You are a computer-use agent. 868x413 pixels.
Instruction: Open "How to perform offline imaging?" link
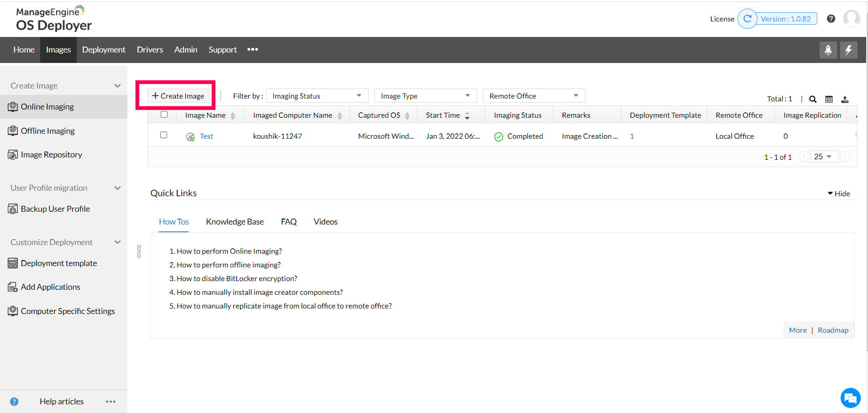point(228,265)
